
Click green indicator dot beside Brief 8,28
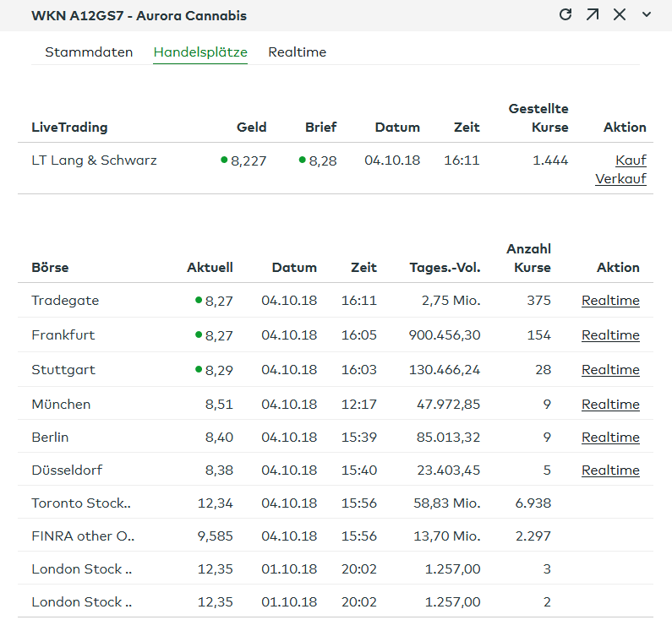(x=303, y=160)
